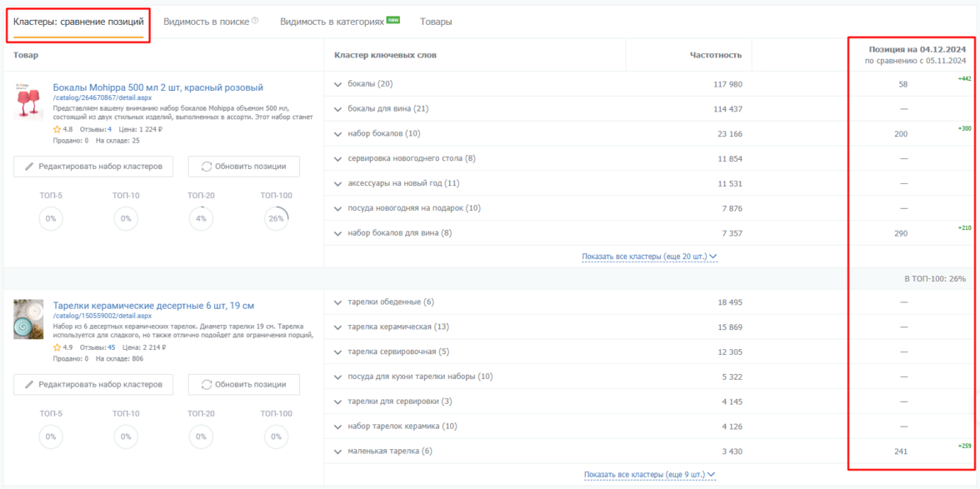Screen dimensions: 980x489
Task: Click Обновить позиции for Бокалы Mohippa
Action: 243,167
